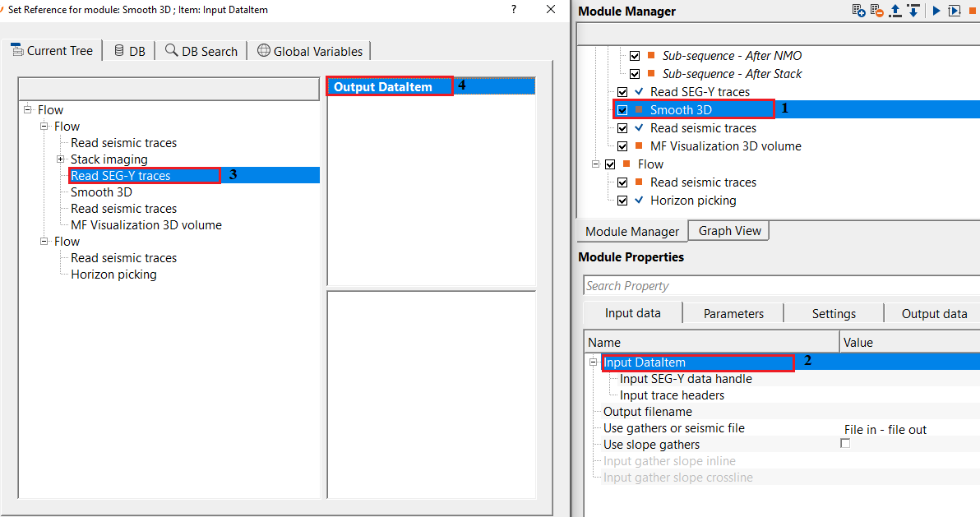
Task: Select Output DataItem in the list
Action: pos(383,86)
